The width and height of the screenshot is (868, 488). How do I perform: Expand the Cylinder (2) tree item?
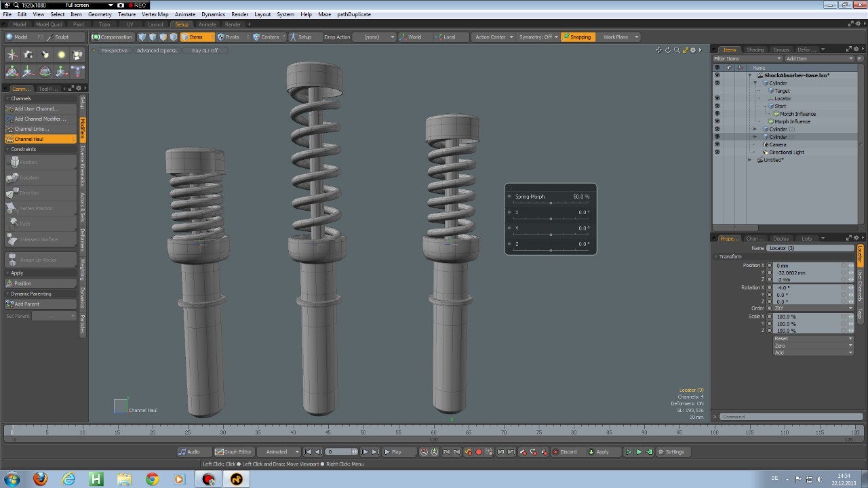point(755,129)
